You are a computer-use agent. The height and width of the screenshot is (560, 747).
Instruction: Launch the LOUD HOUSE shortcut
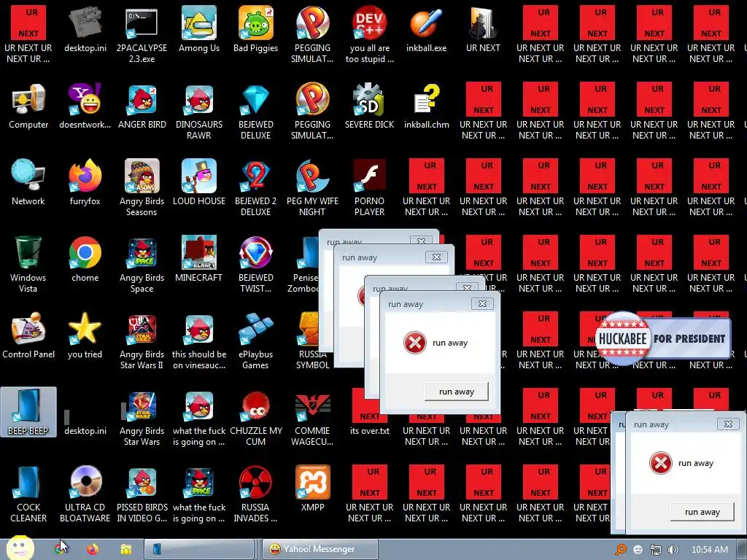(199, 183)
